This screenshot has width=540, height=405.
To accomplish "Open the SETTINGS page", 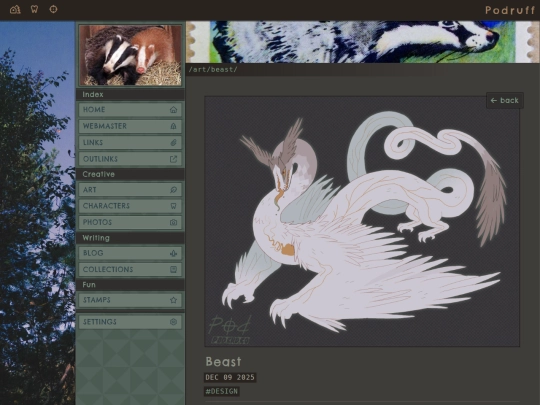I will [x=130, y=322].
